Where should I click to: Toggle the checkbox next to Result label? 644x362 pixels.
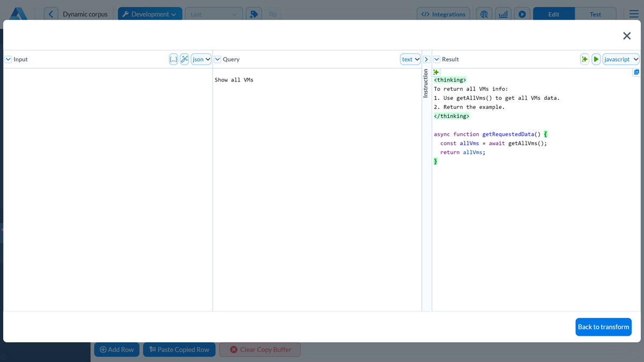coord(437,59)
